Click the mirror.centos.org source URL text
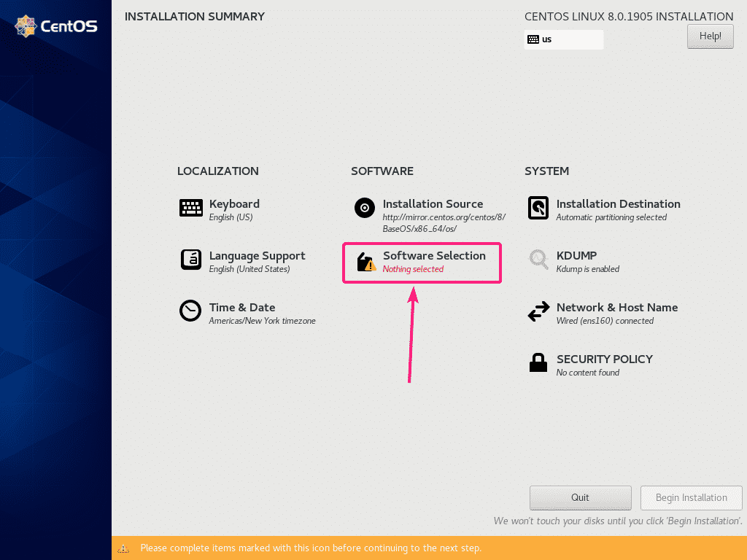Viewport: 747px width, 560px height. [444, 223]
